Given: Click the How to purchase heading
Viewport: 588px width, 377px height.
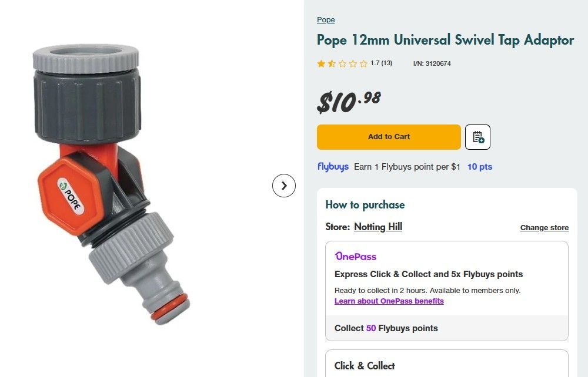Looking at the screenshot, I should (365, 205).
